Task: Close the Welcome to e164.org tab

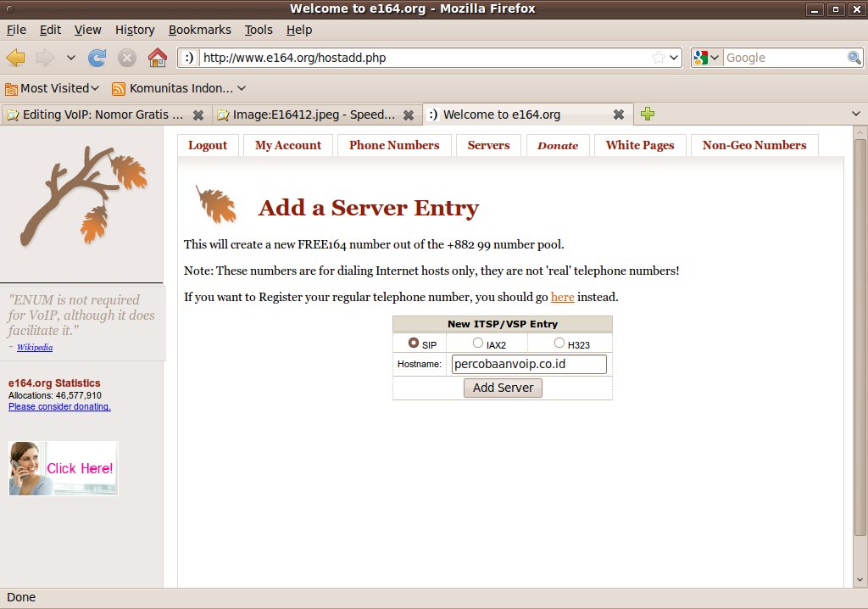Action: (619, 115)
